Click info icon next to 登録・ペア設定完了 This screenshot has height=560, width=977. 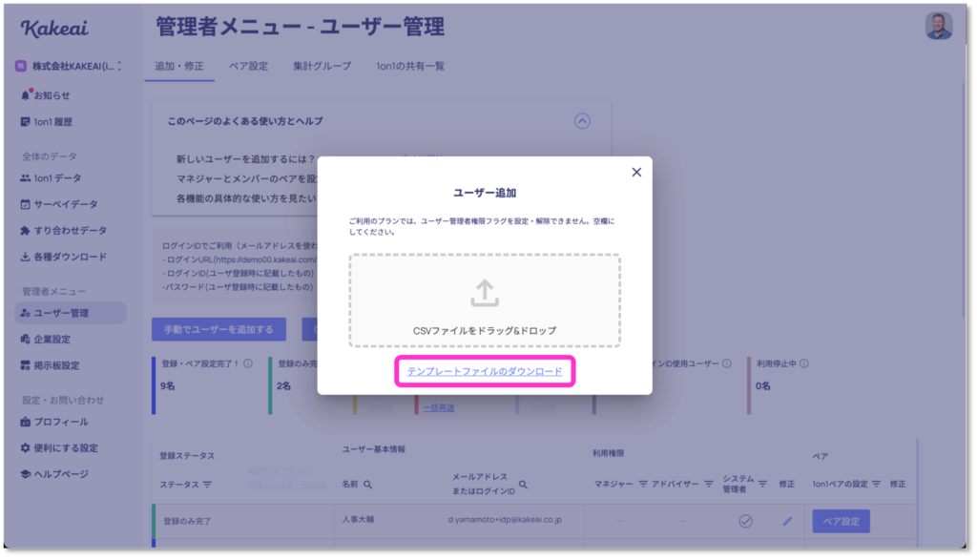coord(248,363)
